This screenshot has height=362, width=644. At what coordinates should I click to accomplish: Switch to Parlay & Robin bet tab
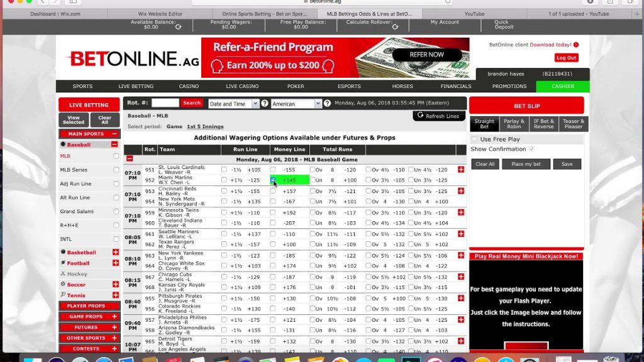click(514, 124)
